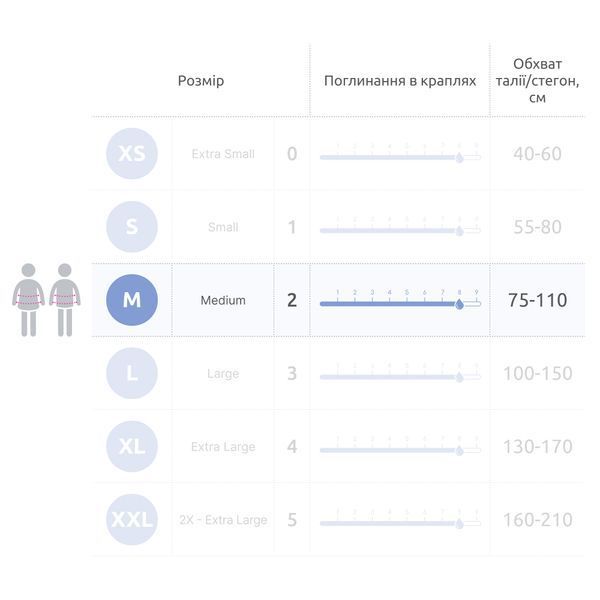Click the waist measurement figures icon
Screen dimensions: 600x600
pos(46,300)
